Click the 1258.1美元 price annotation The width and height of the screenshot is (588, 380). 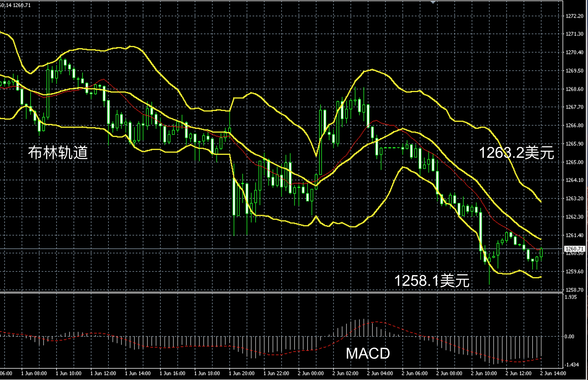432,280
